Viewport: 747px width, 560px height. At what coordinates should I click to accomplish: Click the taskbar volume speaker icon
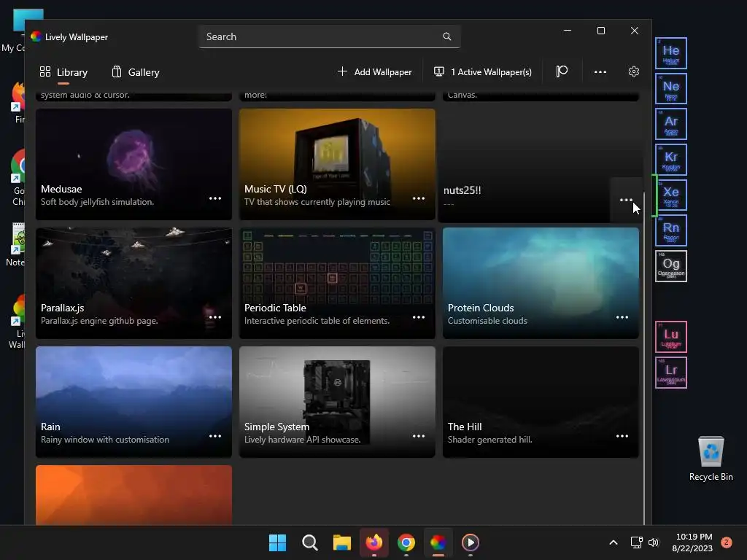tap(653, 542)
